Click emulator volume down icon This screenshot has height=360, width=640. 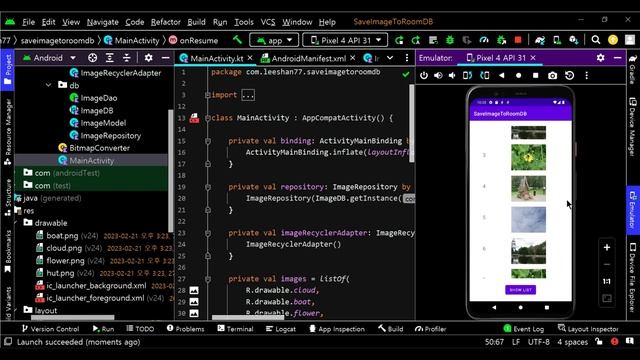pos(452,76)
